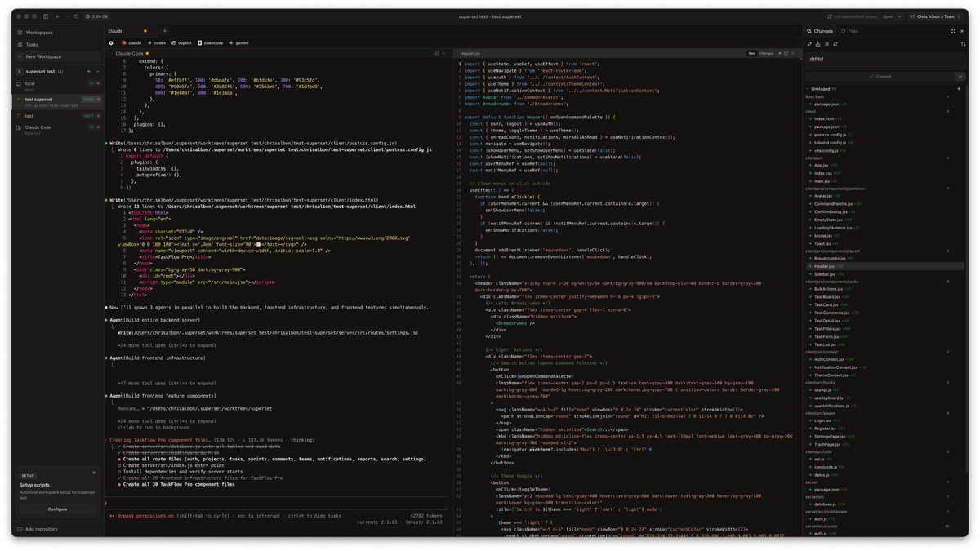The width and height of the screenshot is (980, 551).
Task: Launch the codex agent preset
Action: pyautogui.click(x=156, y=42)
